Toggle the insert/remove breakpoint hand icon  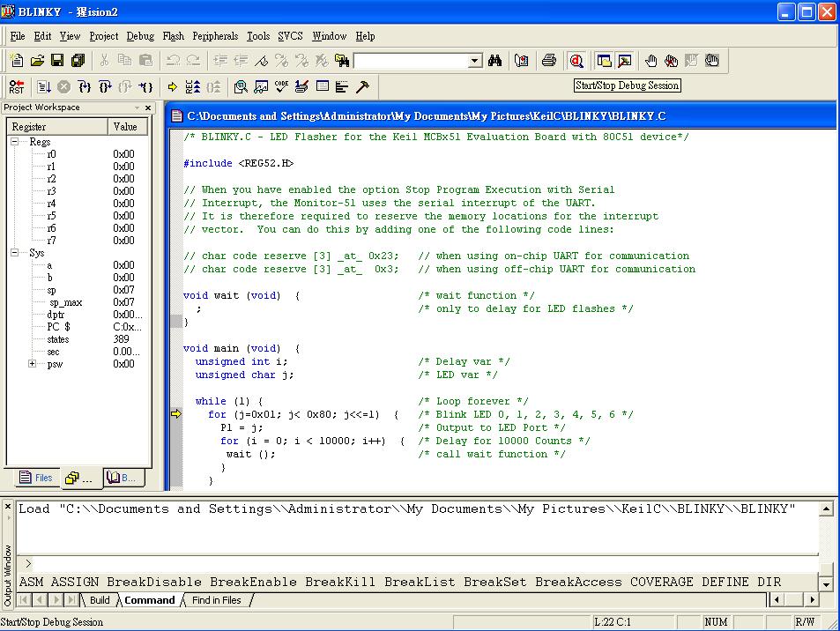651,61
